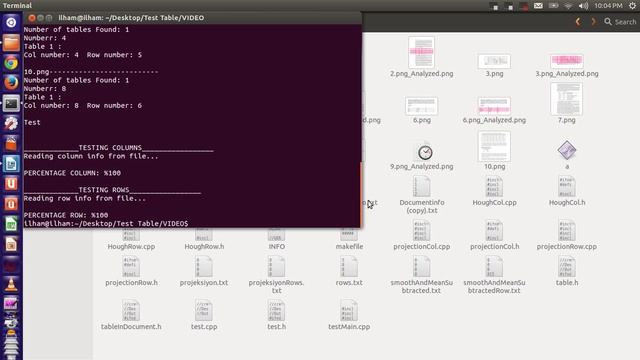640x360 pixels.
Task: Select DocumentInfo (copy).txt file
Action: 422,196
